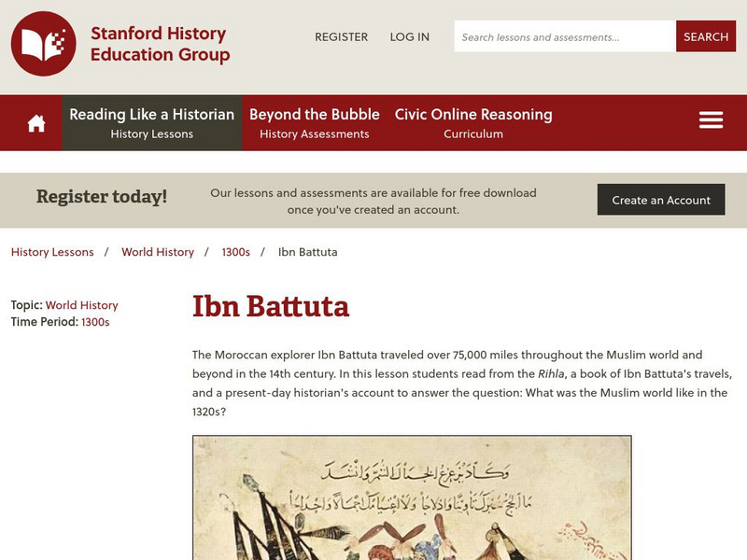Click the SEARCH button
Screen dimensions: 747x560
(706, 36)
